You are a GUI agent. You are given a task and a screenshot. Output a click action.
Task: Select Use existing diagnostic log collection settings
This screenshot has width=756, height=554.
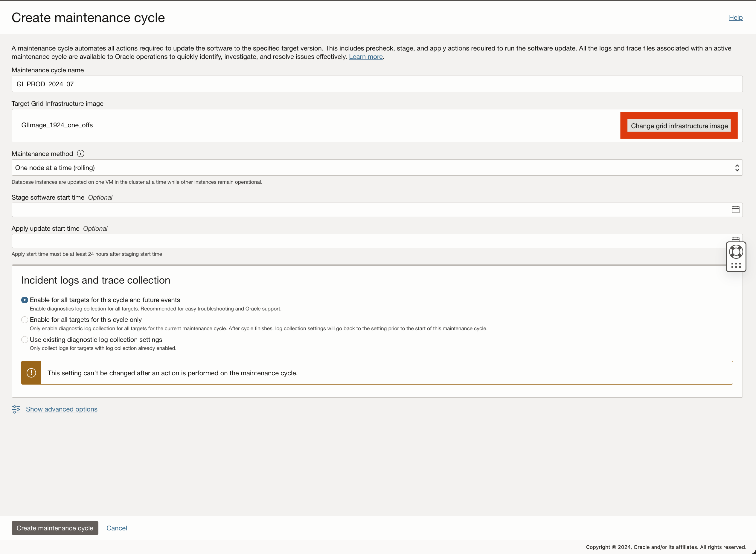click(x=25, y=339)
